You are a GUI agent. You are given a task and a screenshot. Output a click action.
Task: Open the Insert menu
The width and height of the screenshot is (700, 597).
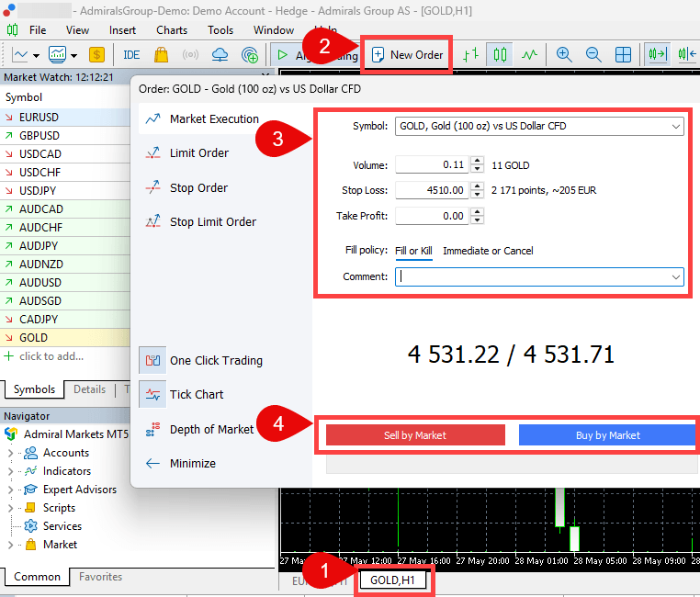[x=122, y=30]
